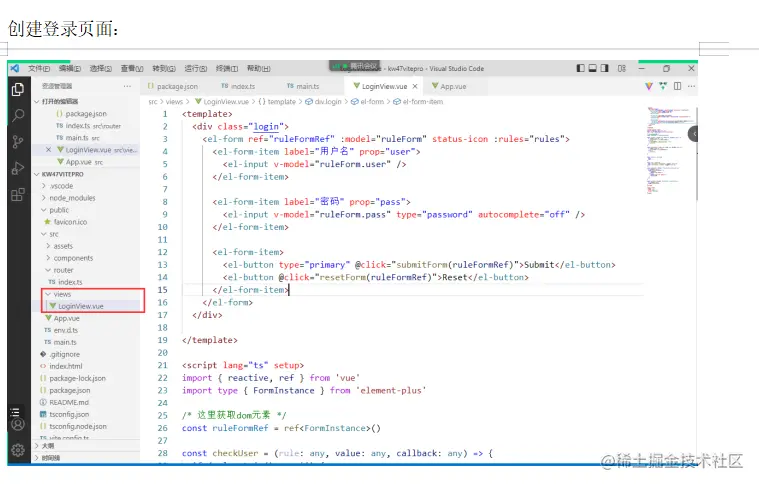The image size is (759, 486).
Task: Open the Accounts menu icon
Action: click(18, 425)
